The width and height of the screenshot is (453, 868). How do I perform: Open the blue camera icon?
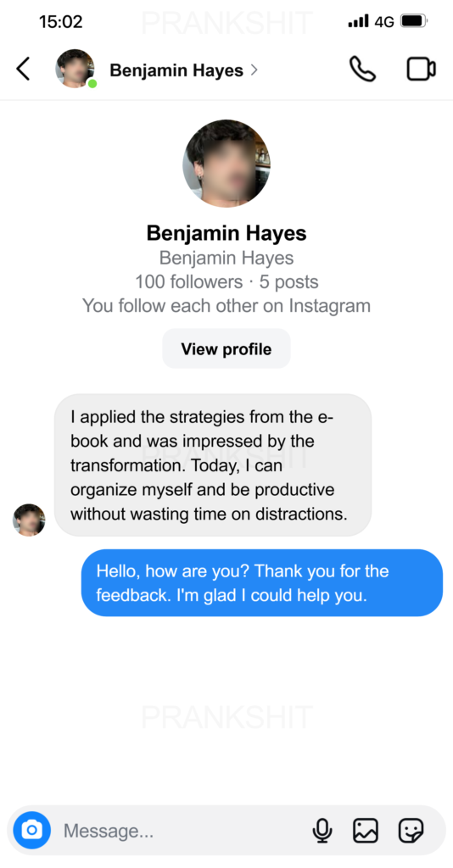[32, 830]
